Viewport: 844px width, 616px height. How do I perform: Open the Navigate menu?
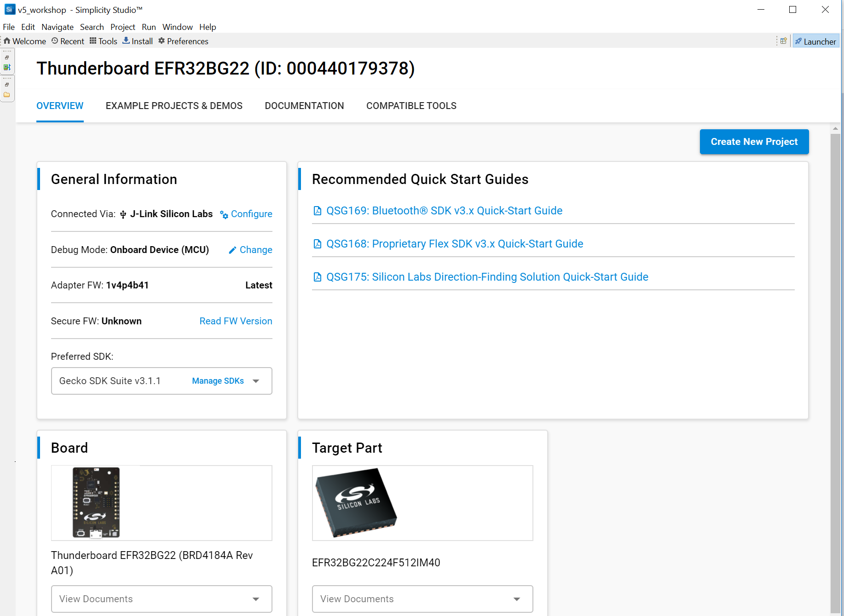(58, 27)
